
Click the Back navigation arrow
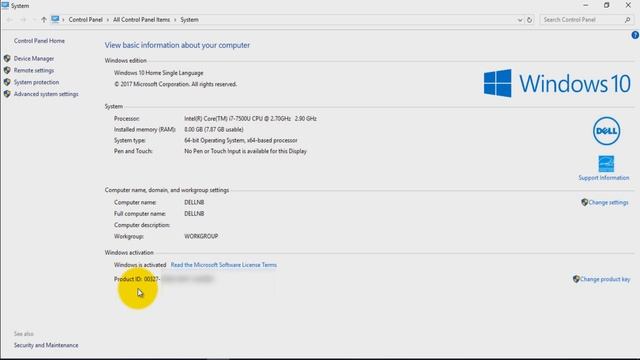click(x=9, y=20)
